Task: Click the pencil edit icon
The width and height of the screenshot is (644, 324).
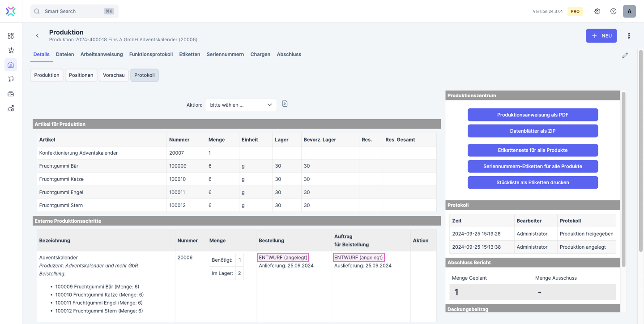Action: (625, 56)
